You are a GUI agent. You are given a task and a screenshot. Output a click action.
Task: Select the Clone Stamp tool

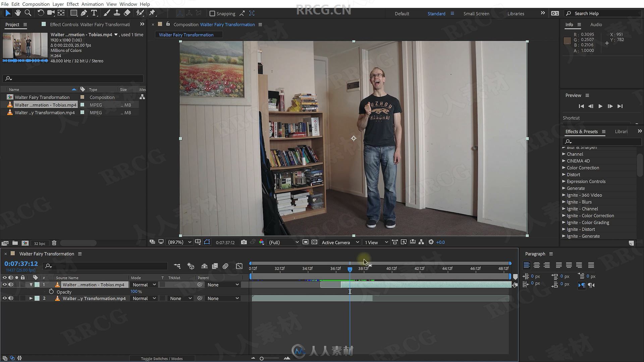point(117,13)
